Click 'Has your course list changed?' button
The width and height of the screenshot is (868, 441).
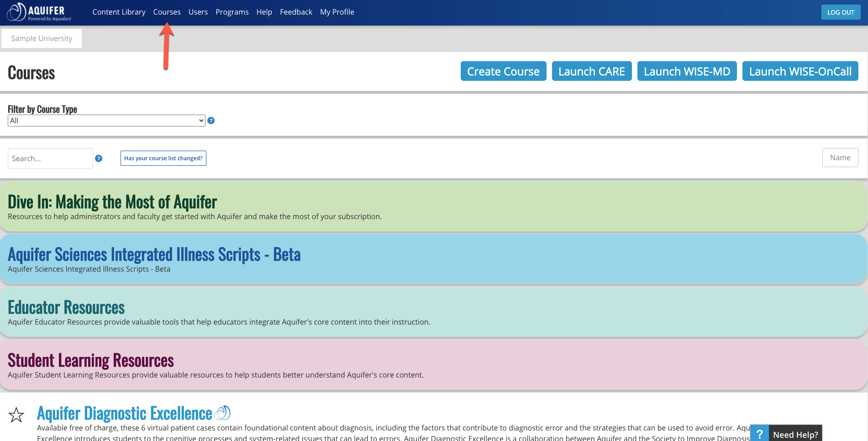click(163, 158)
